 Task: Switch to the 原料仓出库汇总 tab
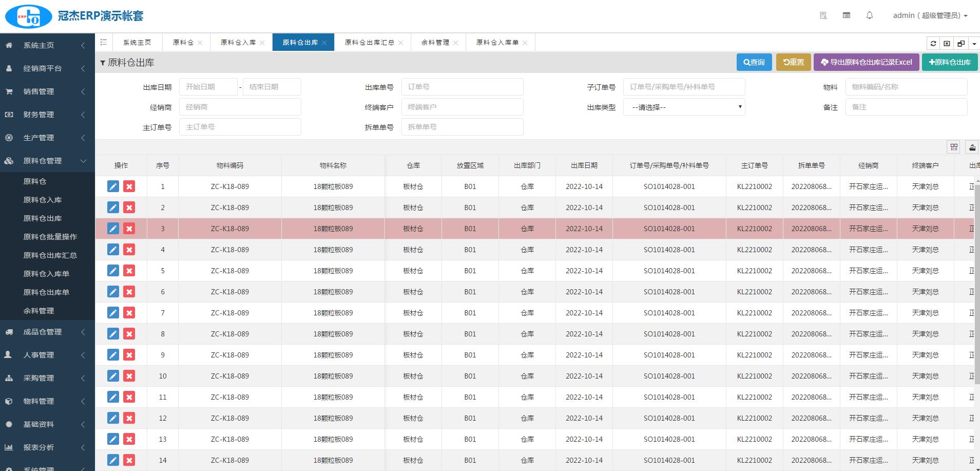pos(369,43)
